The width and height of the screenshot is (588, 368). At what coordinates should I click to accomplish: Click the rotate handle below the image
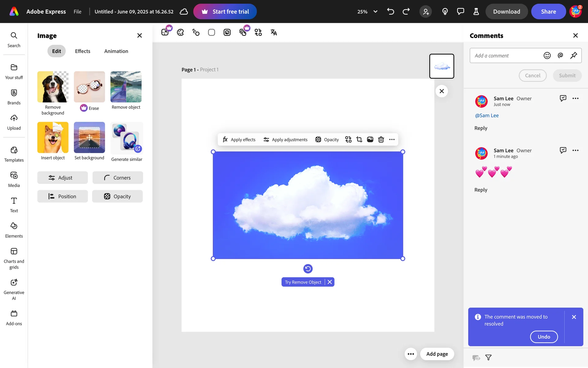(x=308, y=269)
